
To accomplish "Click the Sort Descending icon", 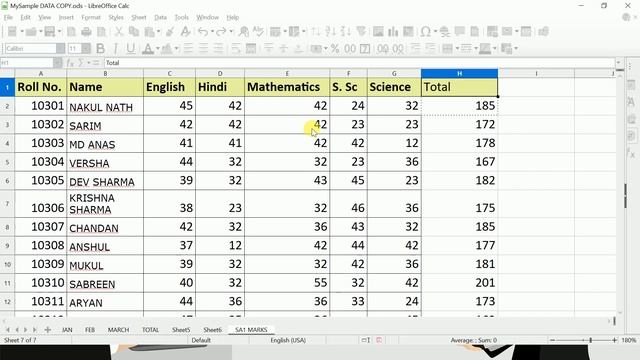I will point(346,31).
